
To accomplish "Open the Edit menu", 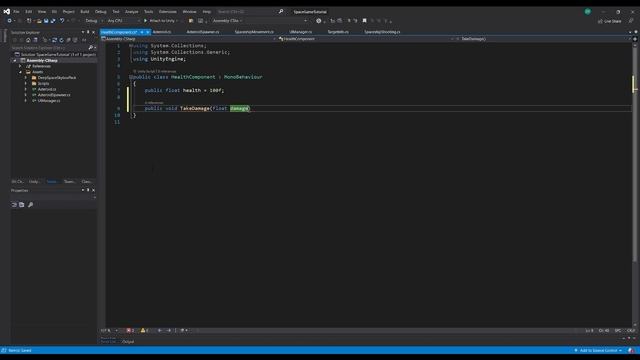I will click(29, 11).
